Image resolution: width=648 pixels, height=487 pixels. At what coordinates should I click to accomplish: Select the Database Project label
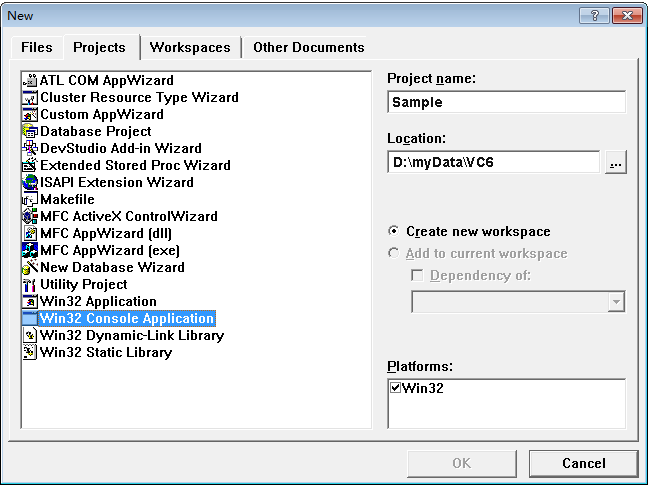[95, 131]
